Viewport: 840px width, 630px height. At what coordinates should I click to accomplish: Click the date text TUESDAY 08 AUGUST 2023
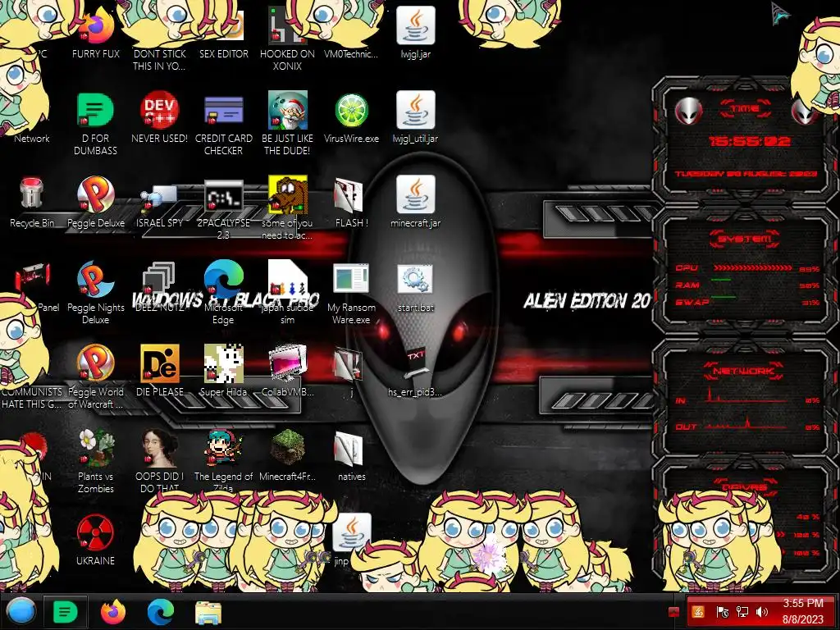(746, 174)
